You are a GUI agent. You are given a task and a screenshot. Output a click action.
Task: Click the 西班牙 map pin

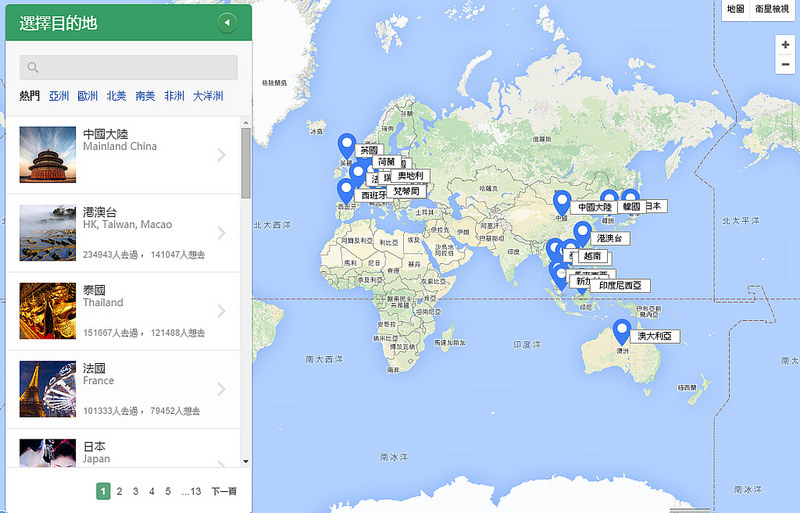(x=346, y=192)
